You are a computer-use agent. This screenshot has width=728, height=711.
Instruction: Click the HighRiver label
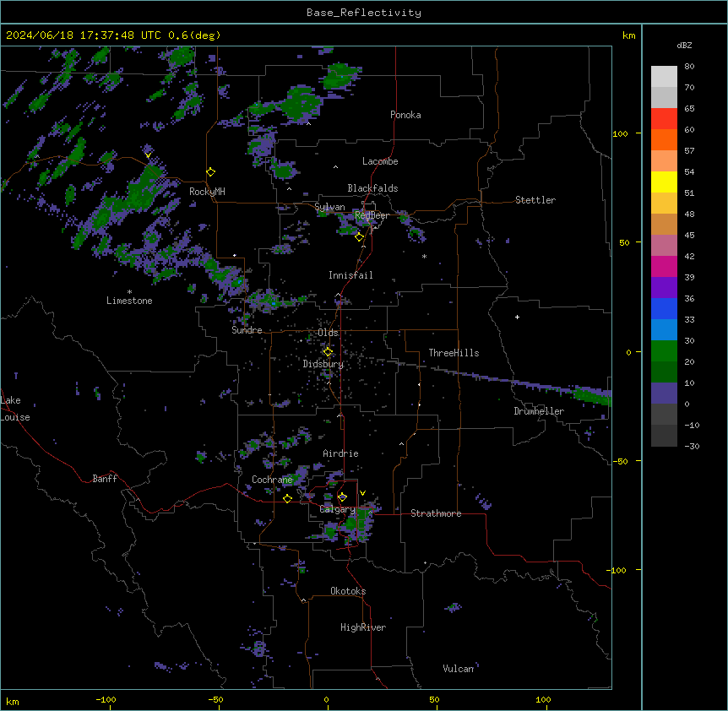coord(363,627)
